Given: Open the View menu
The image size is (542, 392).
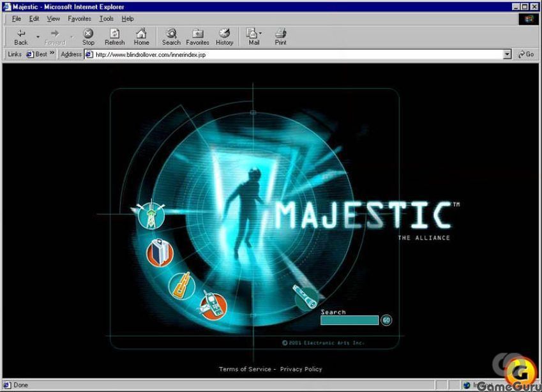Looking at the screenshot, I should [53, 19].
